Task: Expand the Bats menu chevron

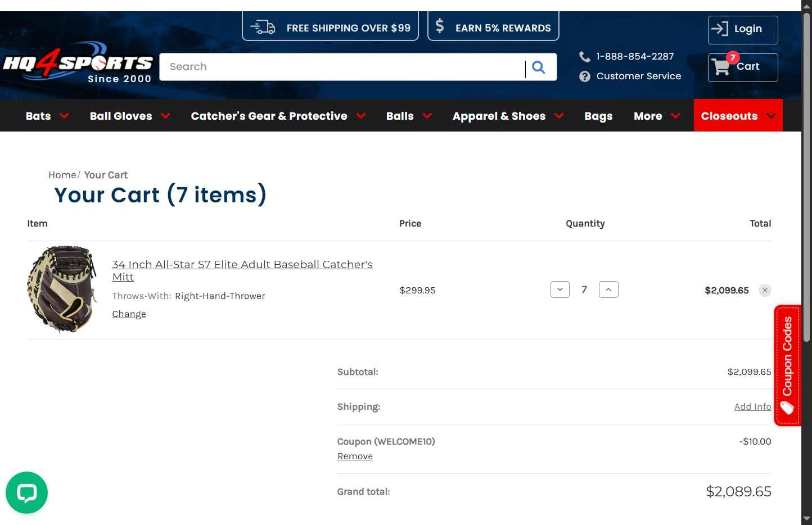Action: (64, 116)
